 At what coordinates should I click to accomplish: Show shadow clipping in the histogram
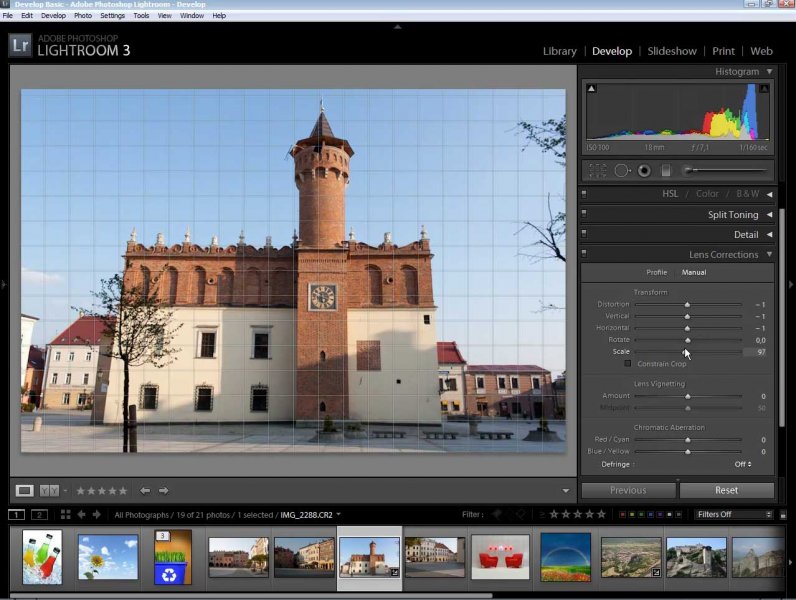[592, 89]
